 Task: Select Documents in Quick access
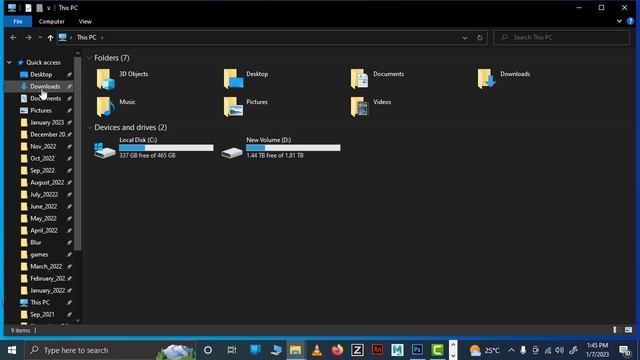[45, 98]
